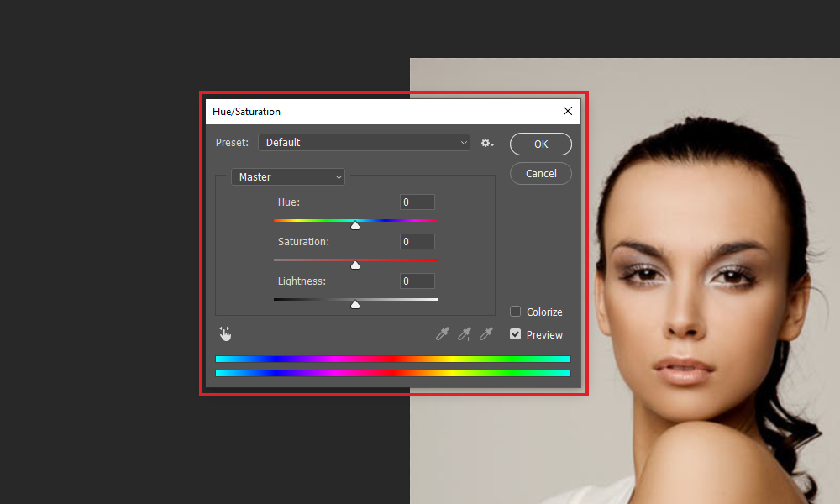Enable the Colorize checkbox
840x504 pixels.
point(516,311)
